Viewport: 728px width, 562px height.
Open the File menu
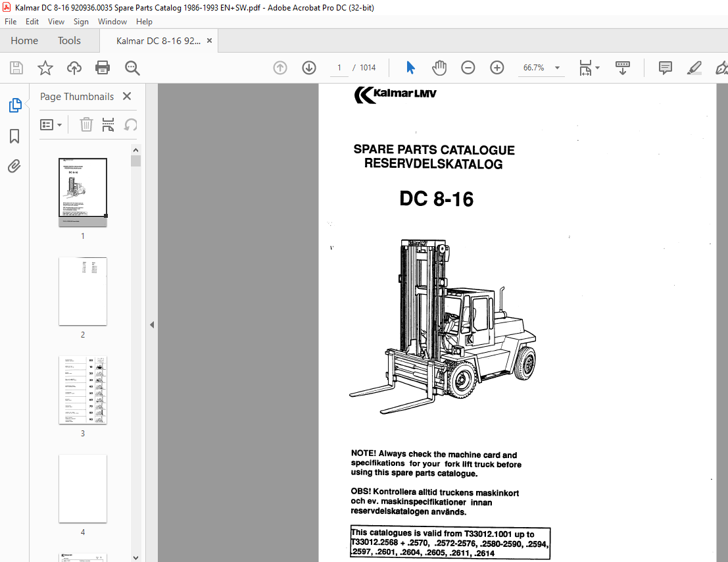pos(11,21)
